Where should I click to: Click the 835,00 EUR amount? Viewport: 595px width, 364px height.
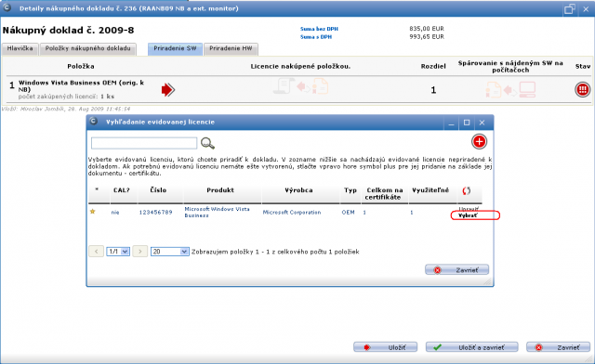click(x=427, y=29)
